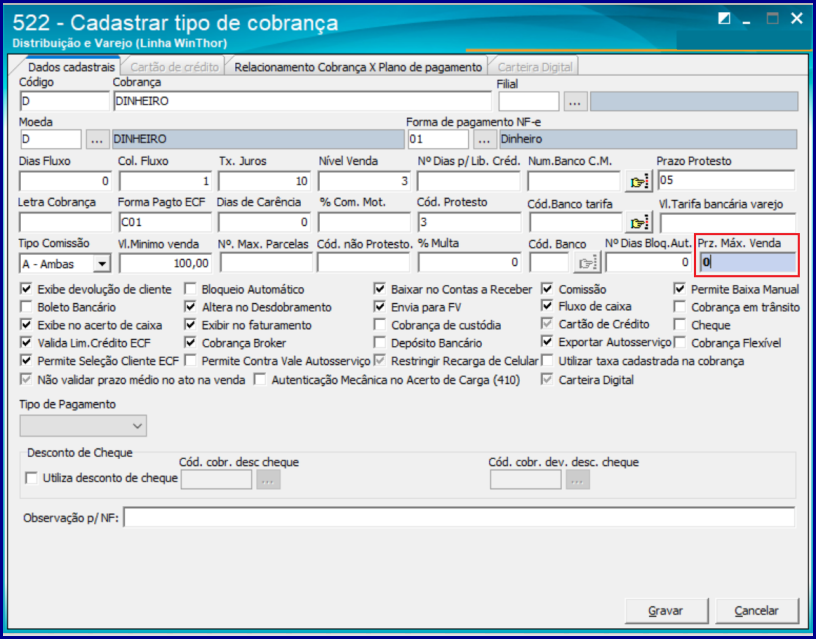The image size is (816, 639).
Task: Maximize the 522 window
Action: (x=772, y=19)
